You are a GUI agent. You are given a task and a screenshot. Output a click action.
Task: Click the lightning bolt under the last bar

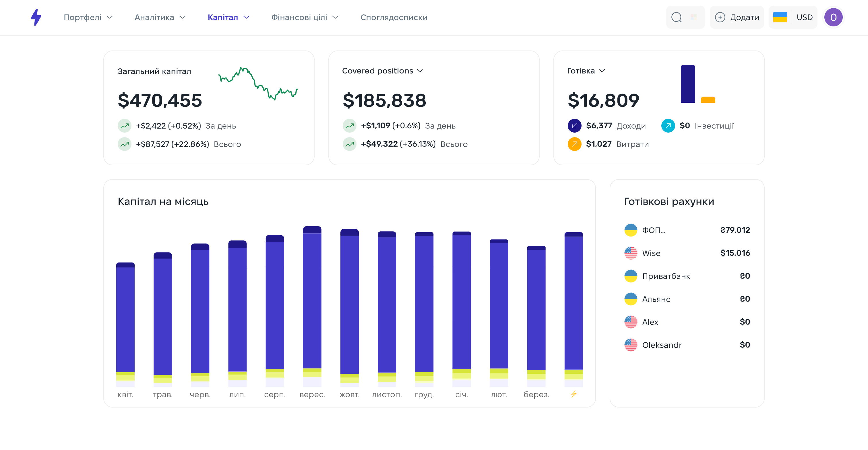tap(573, 394)
